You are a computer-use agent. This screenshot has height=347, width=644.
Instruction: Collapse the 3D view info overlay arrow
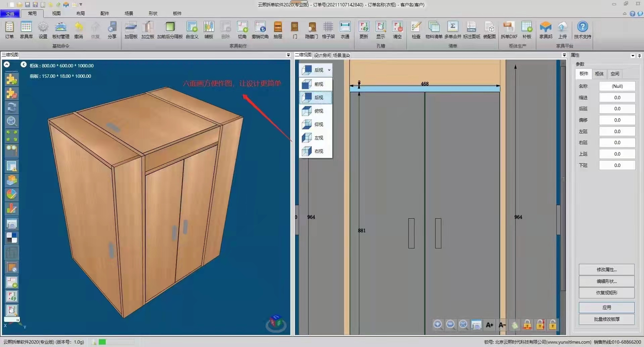[x=23, y=64]
